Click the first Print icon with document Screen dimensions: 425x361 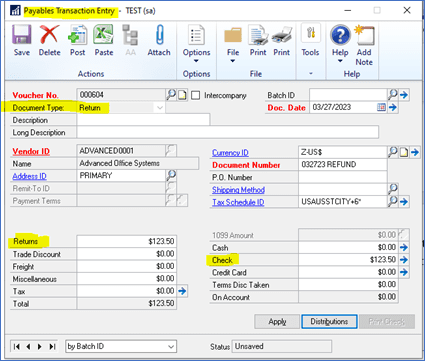point(258,35)
